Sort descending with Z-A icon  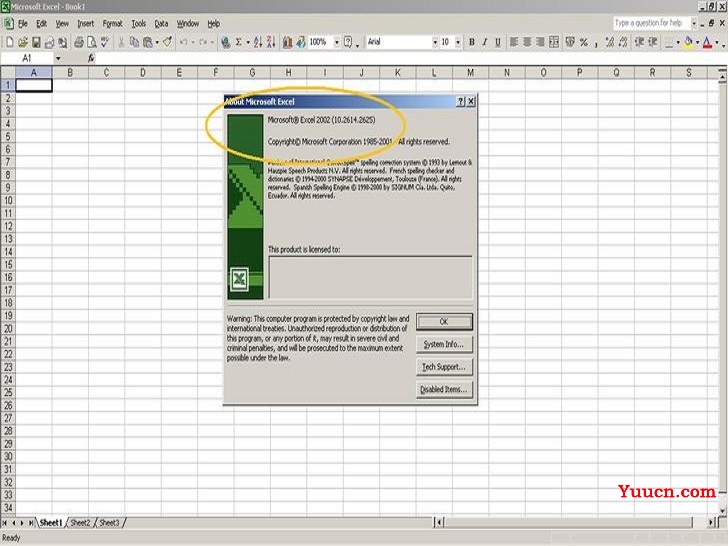click(271, 42)
